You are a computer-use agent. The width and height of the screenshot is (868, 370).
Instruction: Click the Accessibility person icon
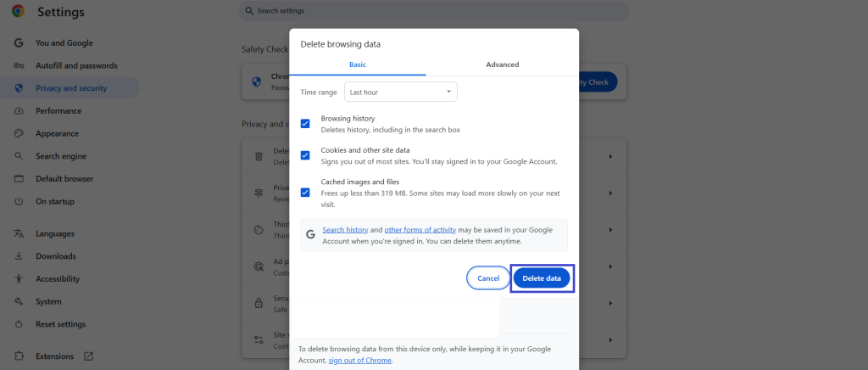(x=19, y=278)
